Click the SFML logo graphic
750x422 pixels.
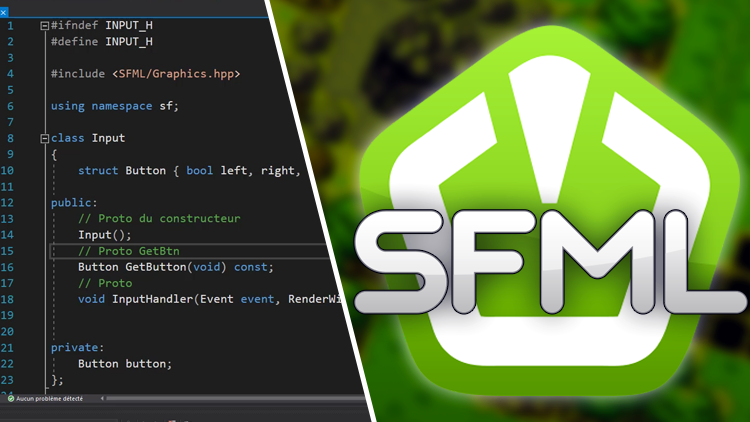point(550,211)
